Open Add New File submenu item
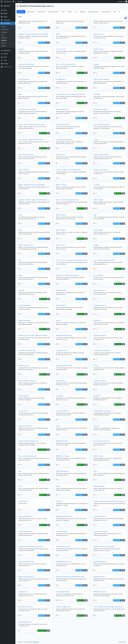128x644 pixels. point(5,30)
